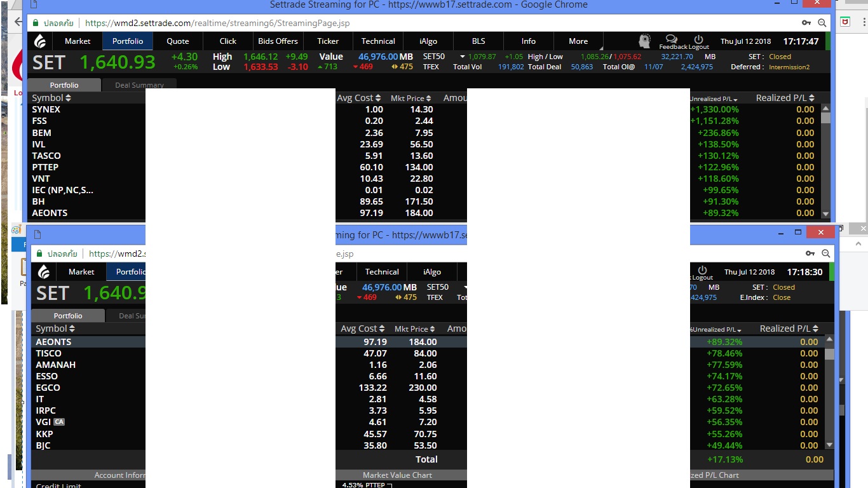The image size is (868, 488).
Task: Open Bids Offers menu in upper window
Action: [x=278, y=41]
